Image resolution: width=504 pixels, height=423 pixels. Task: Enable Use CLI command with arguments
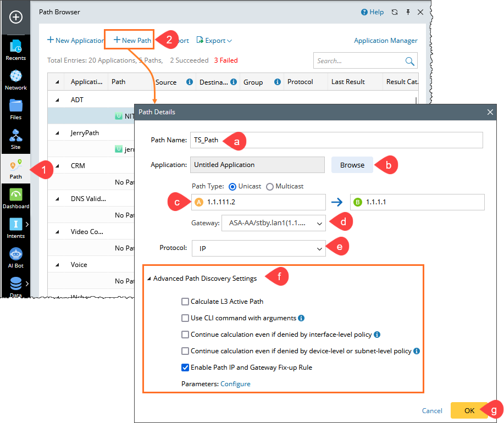(185, 318)
